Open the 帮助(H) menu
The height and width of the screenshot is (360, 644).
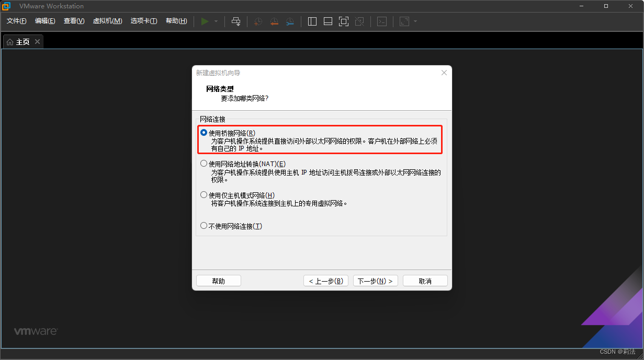176,21
